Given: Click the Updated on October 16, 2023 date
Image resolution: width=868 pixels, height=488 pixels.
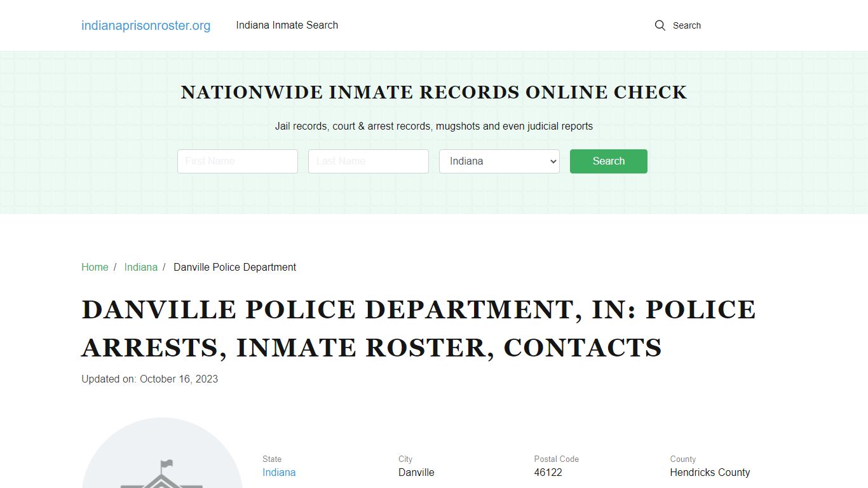Looking at the screenshot, I should (x=150, y=379).
